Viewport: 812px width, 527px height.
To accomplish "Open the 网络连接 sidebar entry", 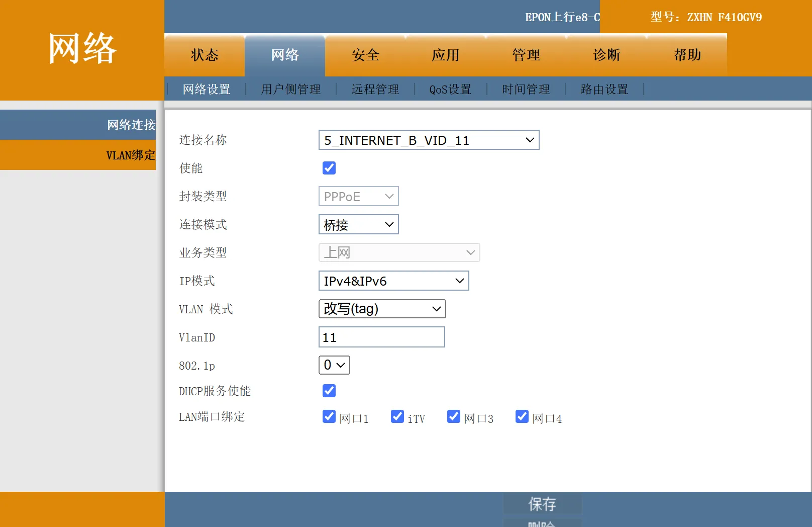I will 130,125.
